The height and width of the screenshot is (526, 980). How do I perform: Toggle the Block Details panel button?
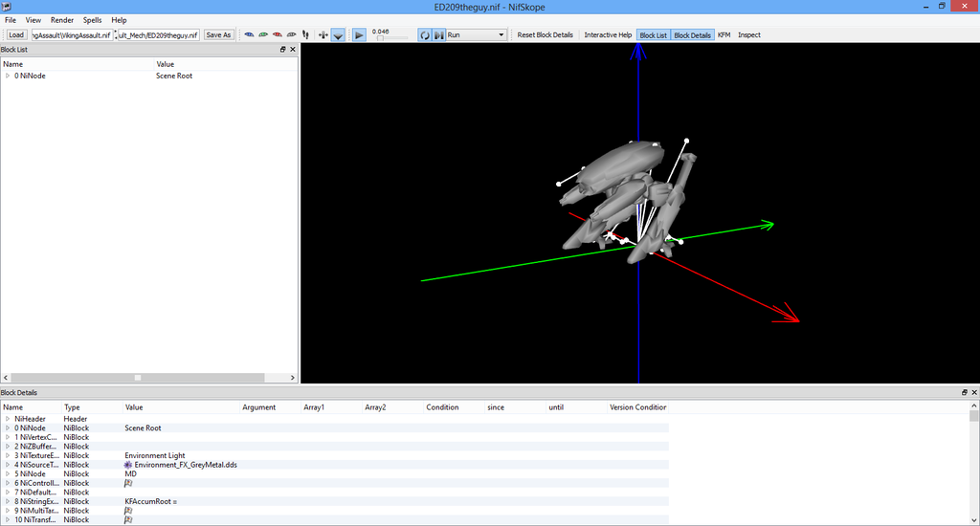(x=693, y=35)
